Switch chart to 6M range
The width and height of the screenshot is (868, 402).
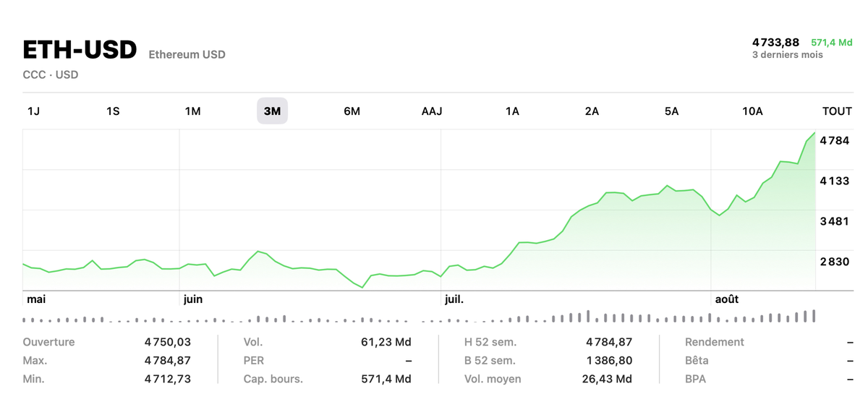(x=352, y=111)
